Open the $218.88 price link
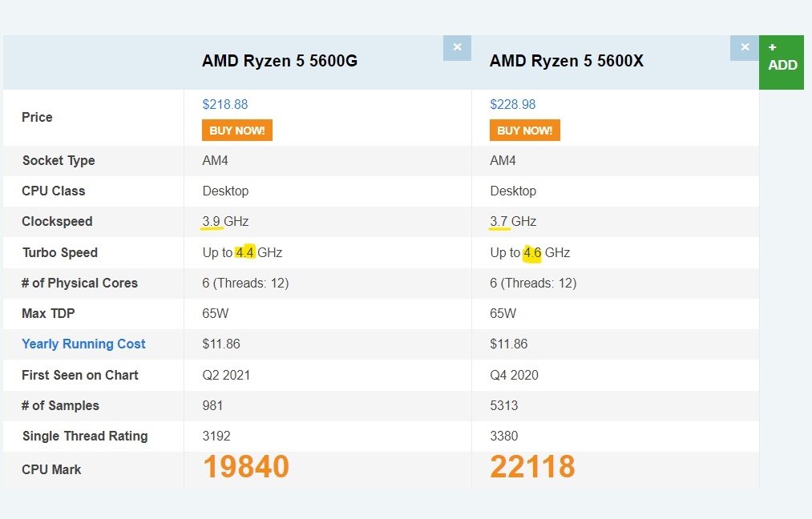This screenshot has width=812, height=519. pyautogui.click(x=225, y=105)
